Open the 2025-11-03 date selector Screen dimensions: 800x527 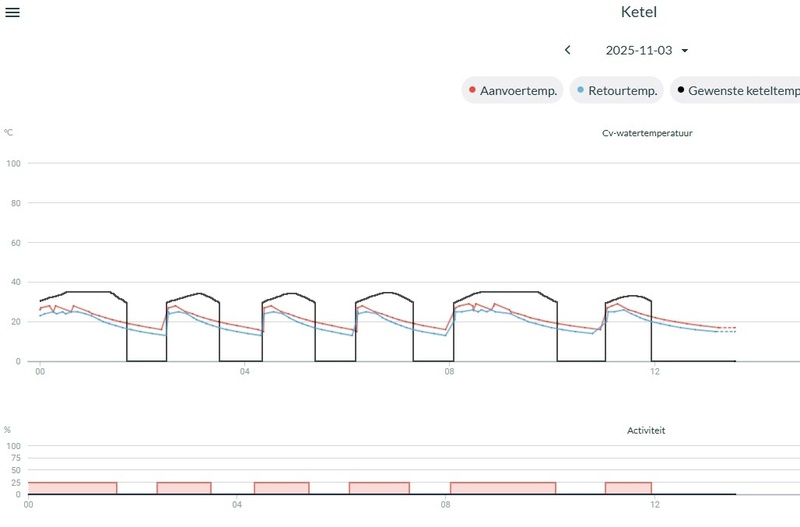click(638, 50)
